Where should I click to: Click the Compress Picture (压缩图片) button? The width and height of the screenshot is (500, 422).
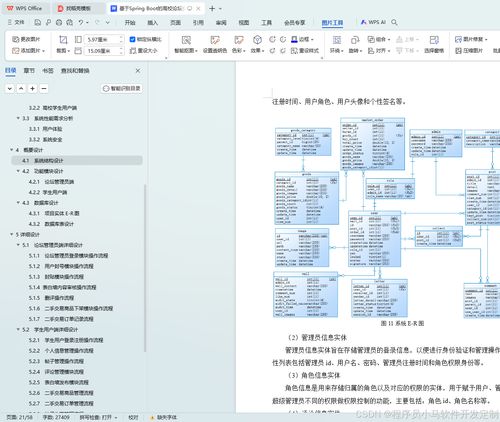coord(469,51)
